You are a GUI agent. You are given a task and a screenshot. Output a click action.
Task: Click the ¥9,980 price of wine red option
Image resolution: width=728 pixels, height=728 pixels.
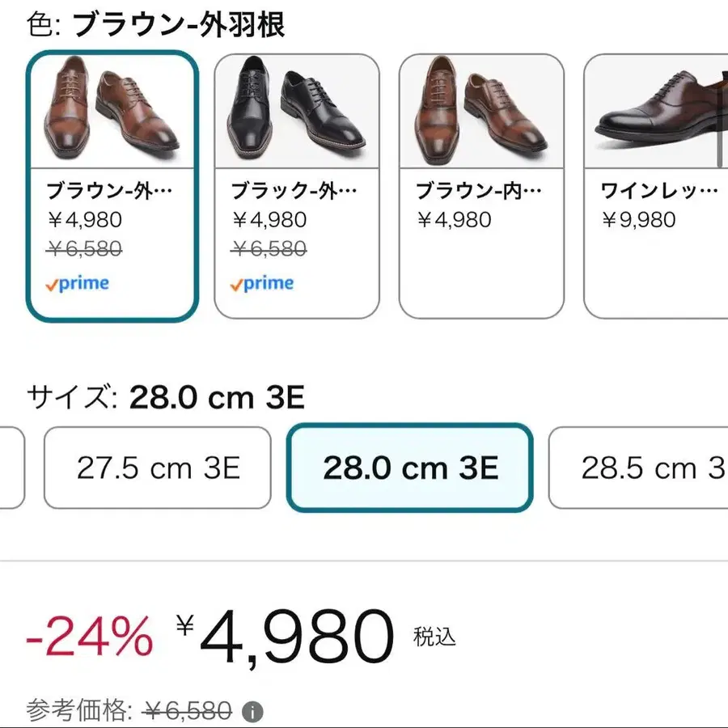(638, 220)
